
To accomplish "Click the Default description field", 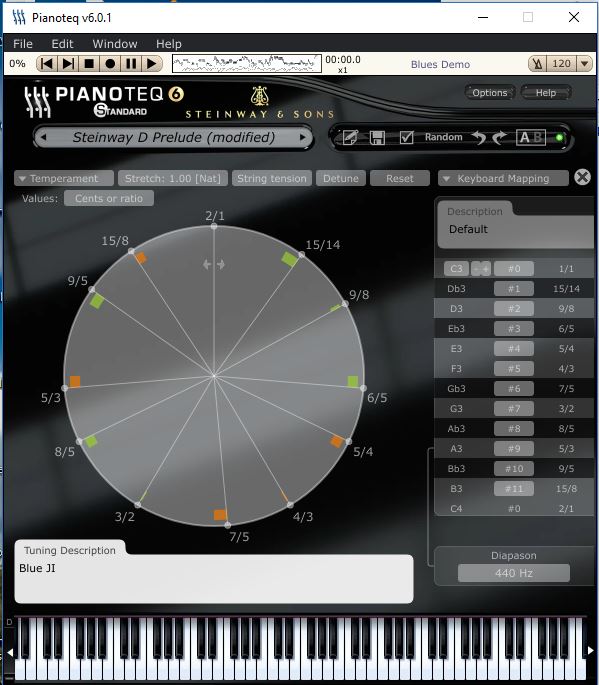I will [x=516, y=232].
